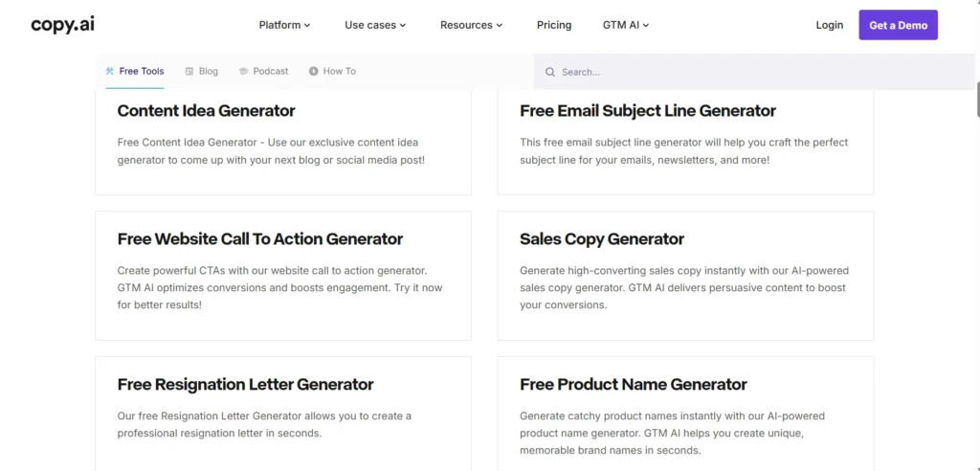This screenshot has height=471, width=980.
Task: Expand the Resources dropdown menu
Action: (x=471, y=25)
